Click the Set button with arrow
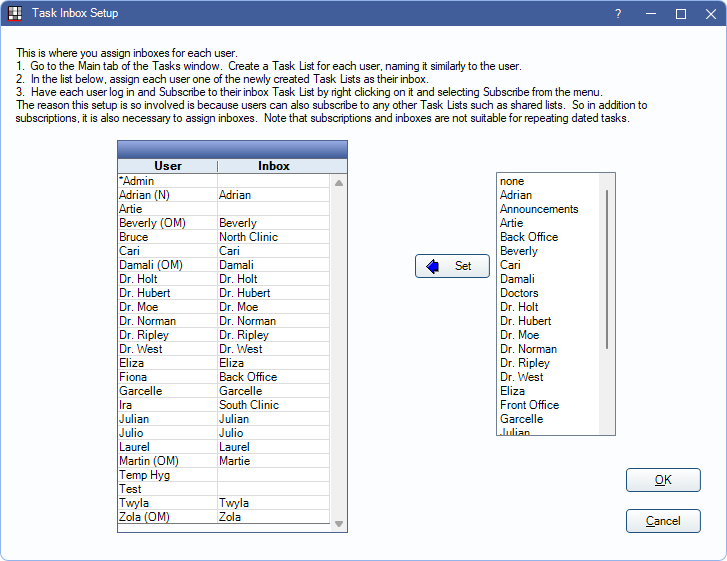Viewport: 727px width, 561px height. pos(452,266)
